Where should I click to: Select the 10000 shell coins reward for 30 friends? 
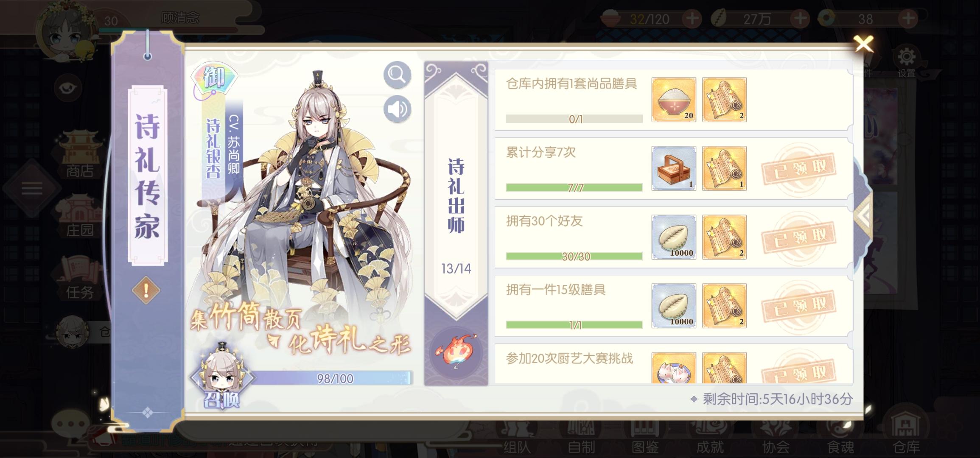click(674, 237)
